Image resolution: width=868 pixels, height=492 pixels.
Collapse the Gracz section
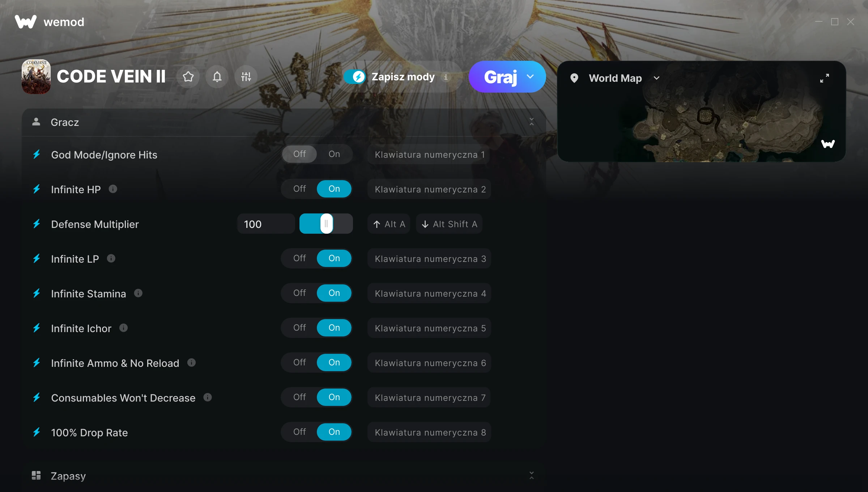pyautogui.click(x=532, y=122)
